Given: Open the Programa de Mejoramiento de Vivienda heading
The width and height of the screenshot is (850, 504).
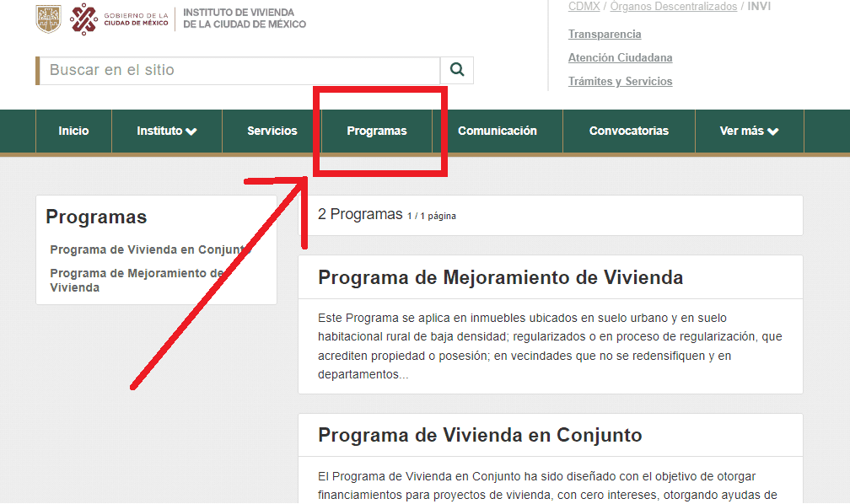Looking at the screenshot, I should 500,277.
